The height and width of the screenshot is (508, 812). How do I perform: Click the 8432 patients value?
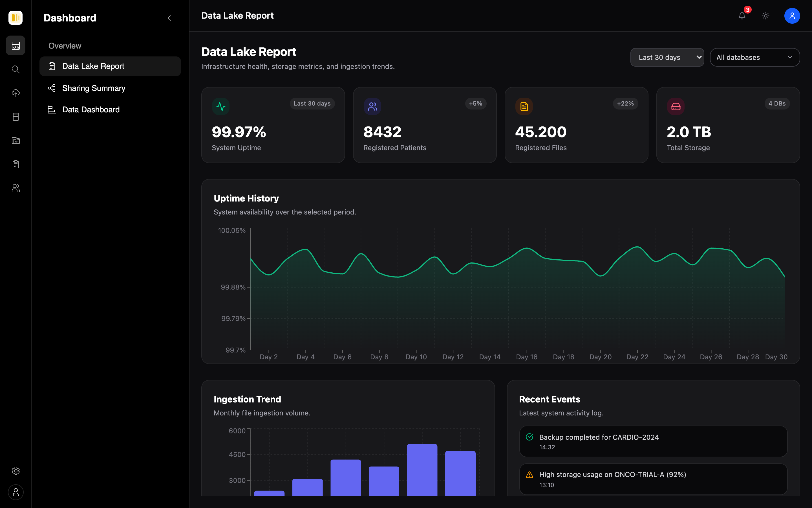coord(382,132)
